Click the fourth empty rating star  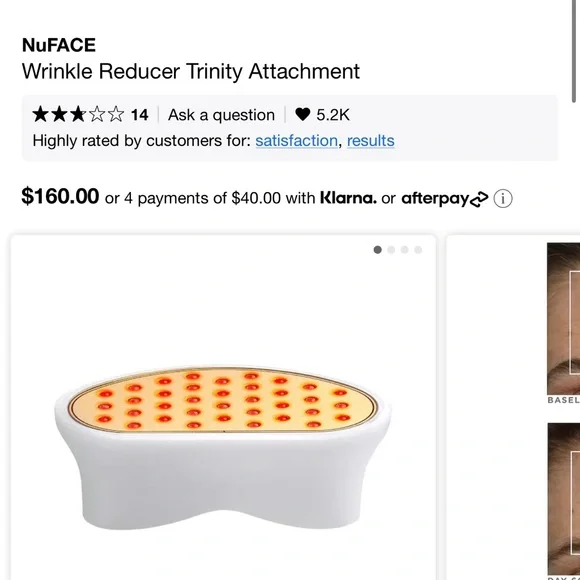pos(97,114)
